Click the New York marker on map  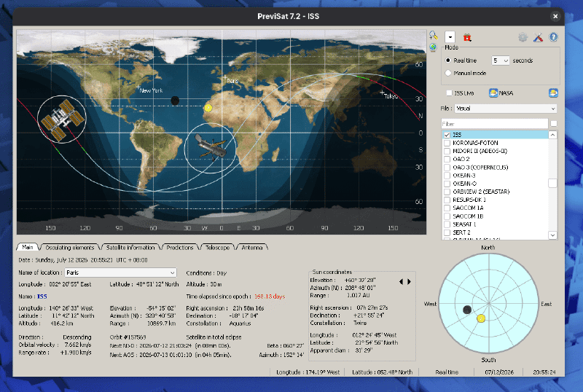138,87
